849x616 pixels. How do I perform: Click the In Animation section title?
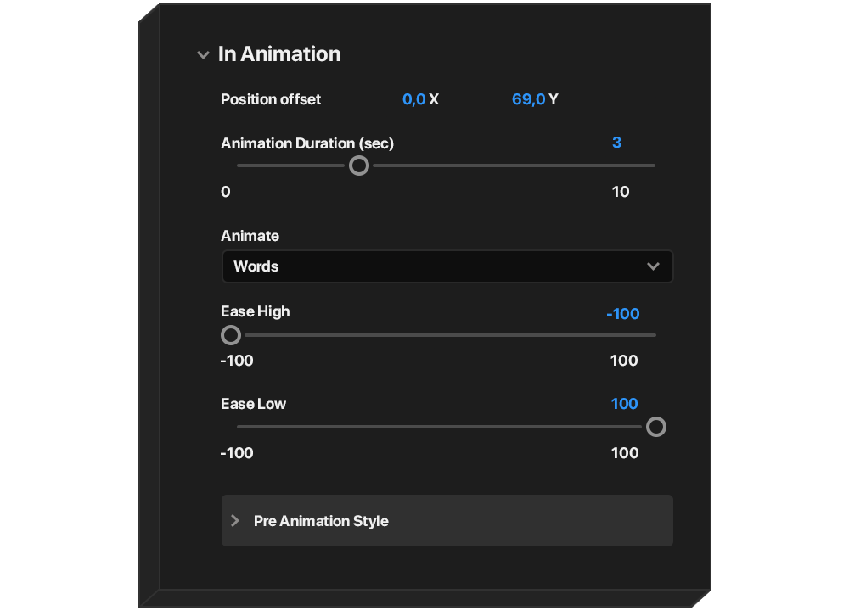[x=279, y=54]
